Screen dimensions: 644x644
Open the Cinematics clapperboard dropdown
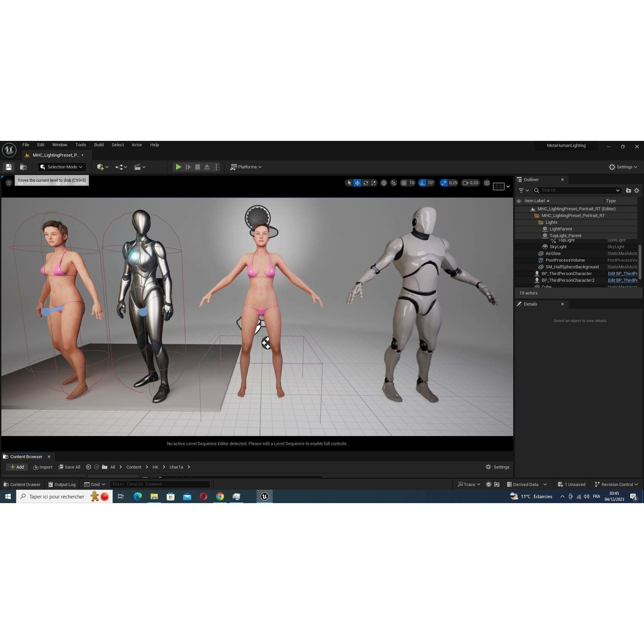click(x=140, y=167)
